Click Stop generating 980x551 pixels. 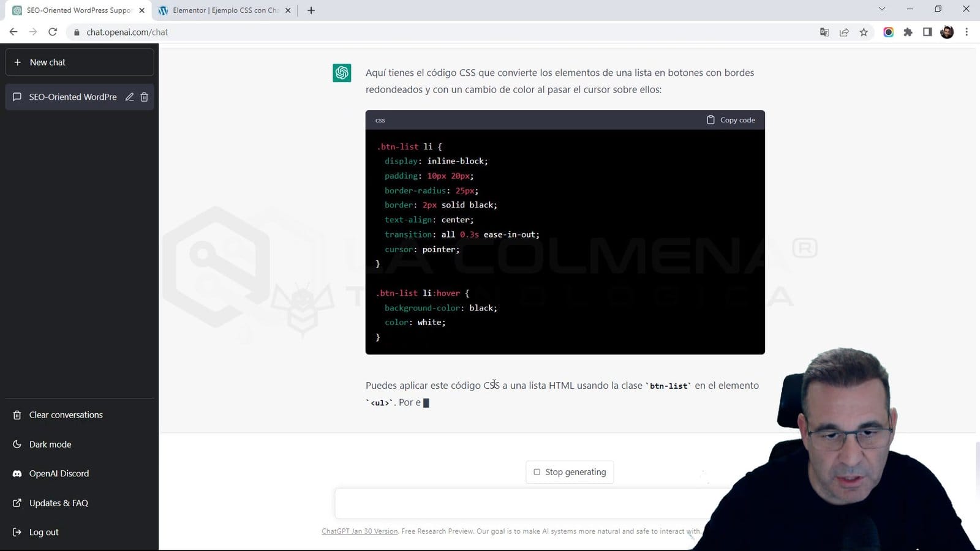click(569, 471)
